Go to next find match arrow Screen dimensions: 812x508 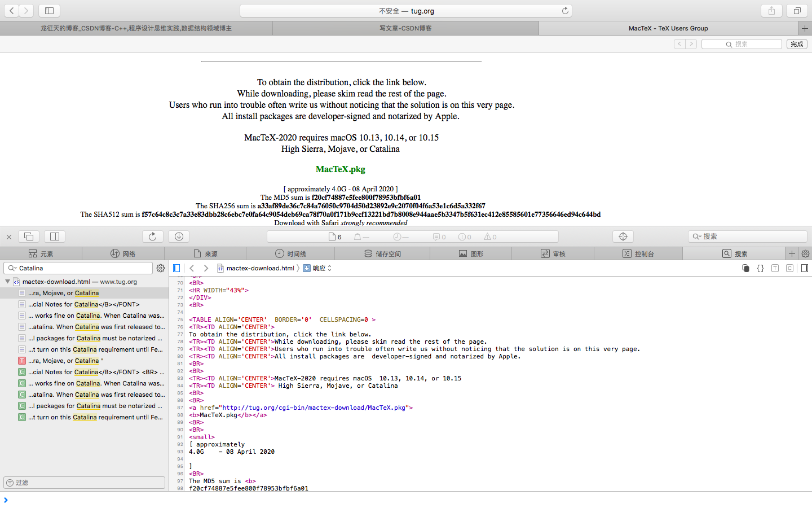(x=691, y=44)
